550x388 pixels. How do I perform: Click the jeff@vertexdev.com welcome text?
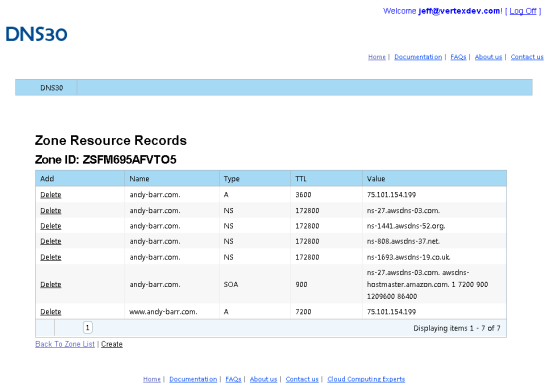460,11
